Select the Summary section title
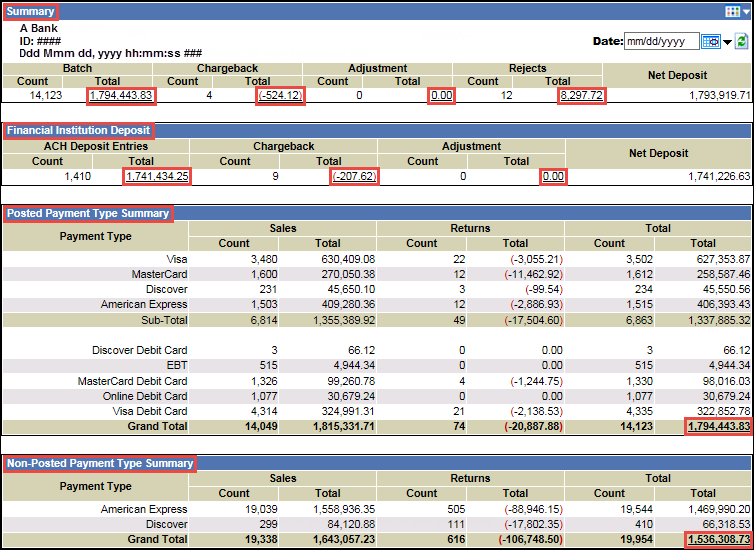Screen dimensions: 754x550 click(x=30, y=12)
